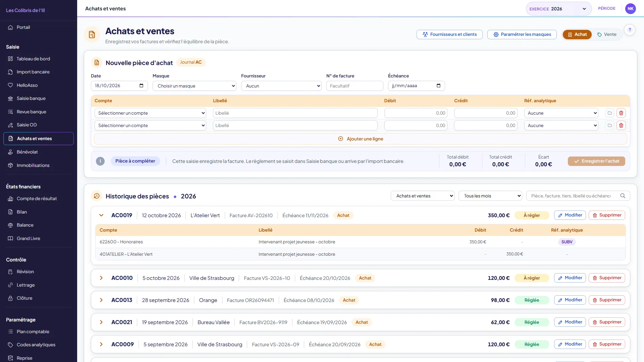Open second line's Réf. analytique Aucune dropdown
Viewport: 644px width, 362px height.
561,125
